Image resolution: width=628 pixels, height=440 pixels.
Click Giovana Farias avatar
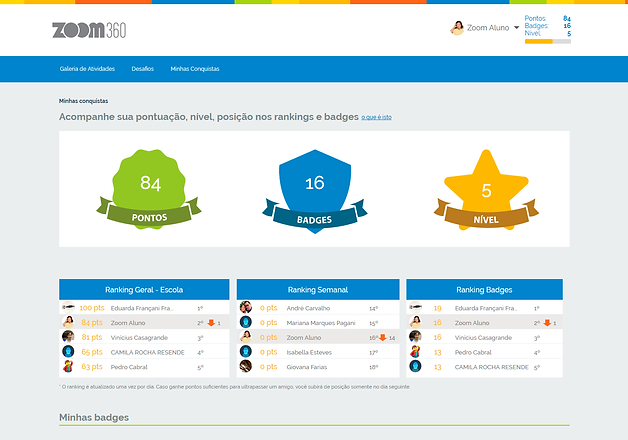pos(246,366)
